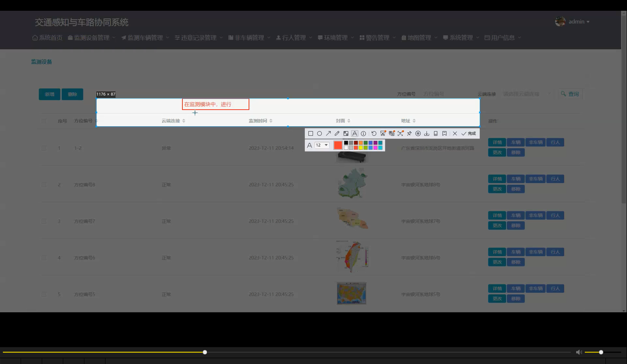Select the arrow annotation tool
The width and height of the screenshot is (627, 364).
click(328, 133)
